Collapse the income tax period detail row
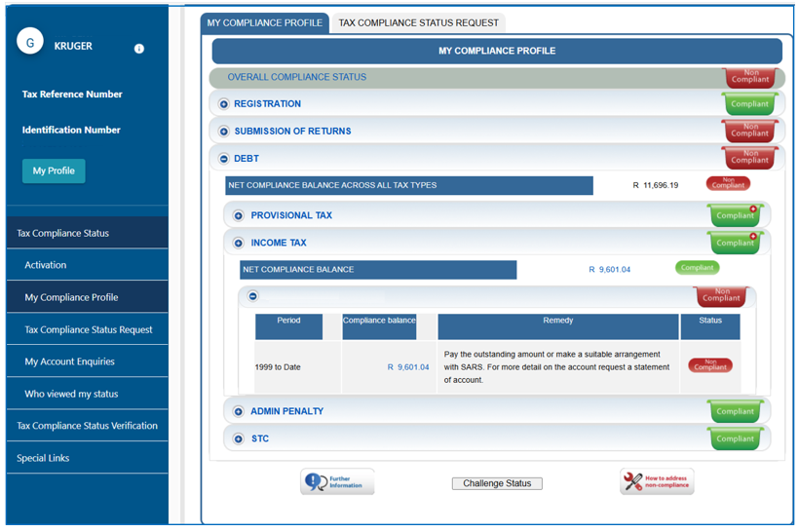 (253, 296)
